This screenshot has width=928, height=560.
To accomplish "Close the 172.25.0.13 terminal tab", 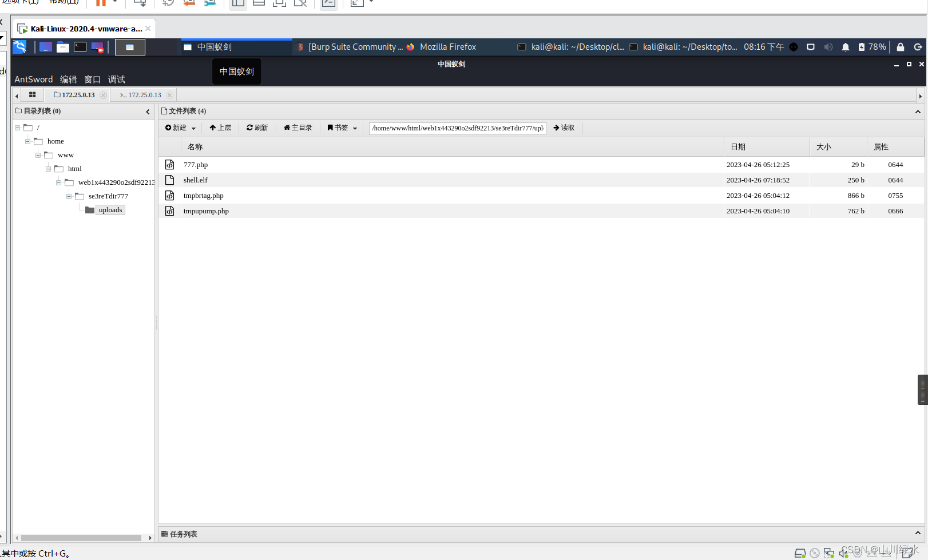I will (169, 95).
